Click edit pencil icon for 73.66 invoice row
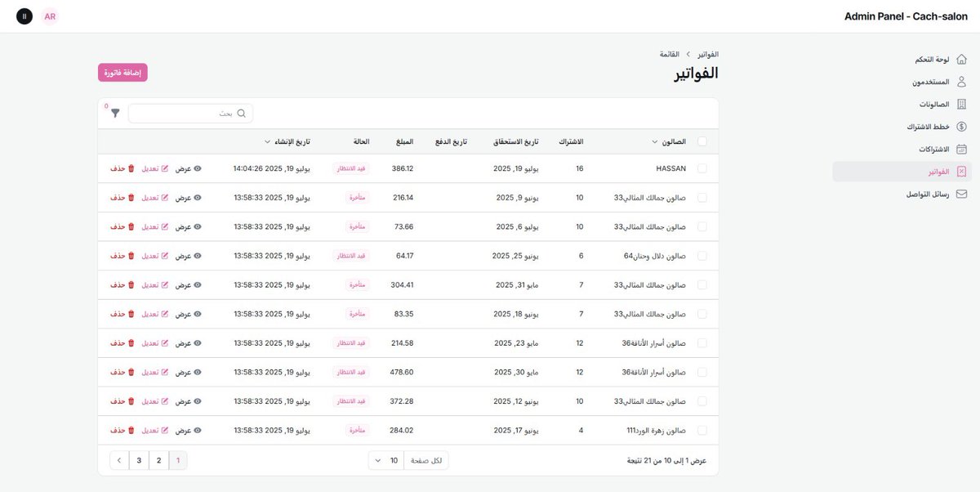 point(164,226)
